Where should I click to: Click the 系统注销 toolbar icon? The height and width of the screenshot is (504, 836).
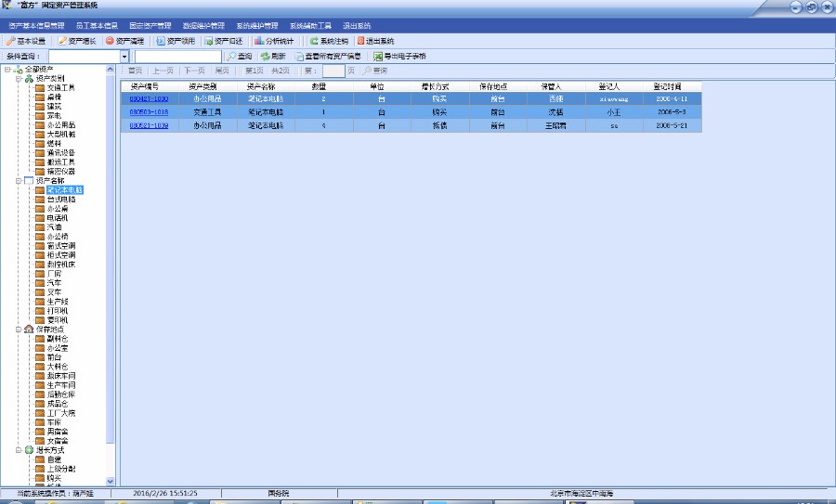point(328,41)
